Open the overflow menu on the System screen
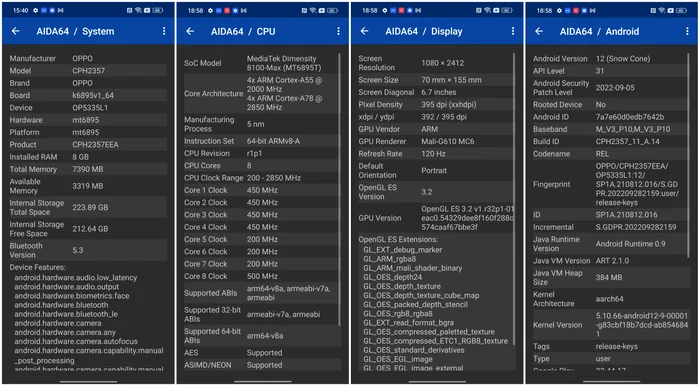The height and width of the screenshot is (386, 700). (164, 31)
